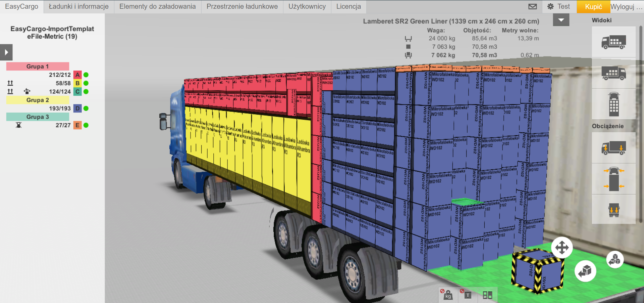Expand the left panel play arrow
Screen dimensions: 644x303
click(6, 52)
